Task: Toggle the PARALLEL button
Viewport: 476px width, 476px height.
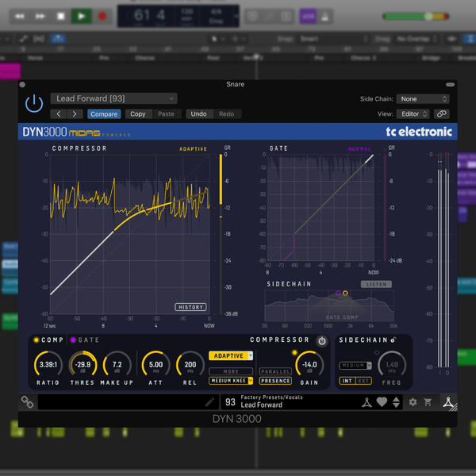Action: click(x=275, y=371)
